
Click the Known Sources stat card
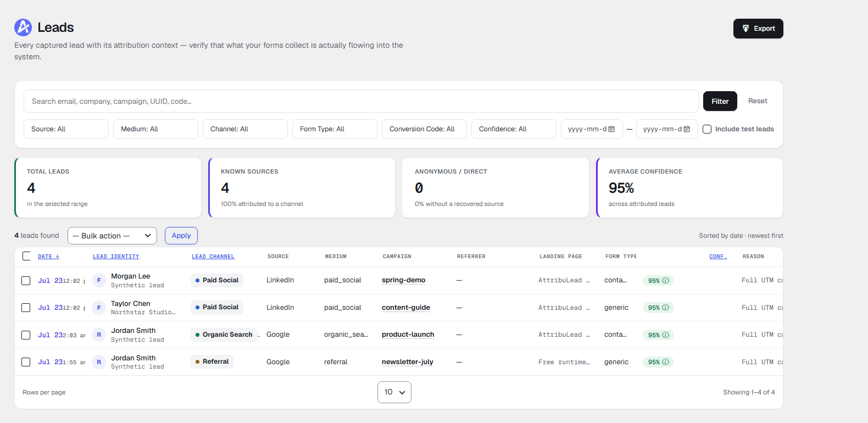pos(302,188)
